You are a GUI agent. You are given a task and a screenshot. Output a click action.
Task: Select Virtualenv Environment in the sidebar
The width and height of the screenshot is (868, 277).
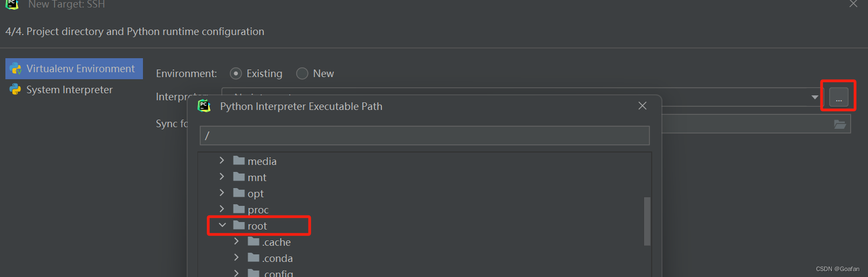click(x=74, y=68)
